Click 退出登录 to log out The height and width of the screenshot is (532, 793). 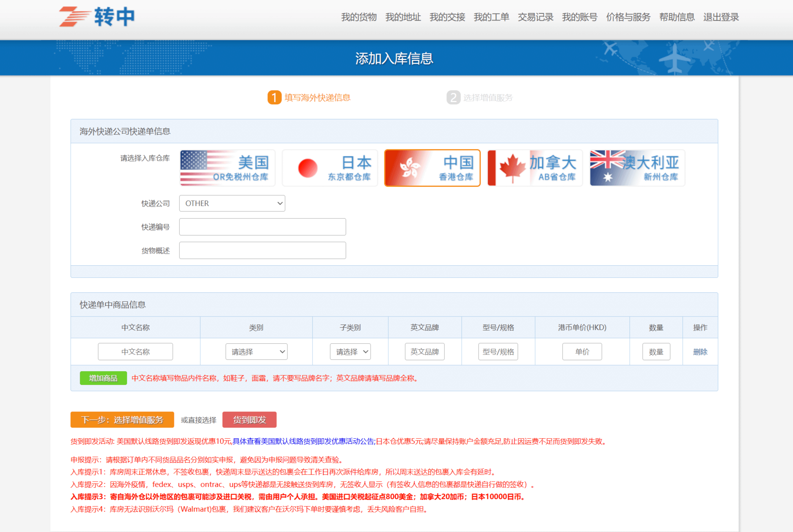[721, 17]
